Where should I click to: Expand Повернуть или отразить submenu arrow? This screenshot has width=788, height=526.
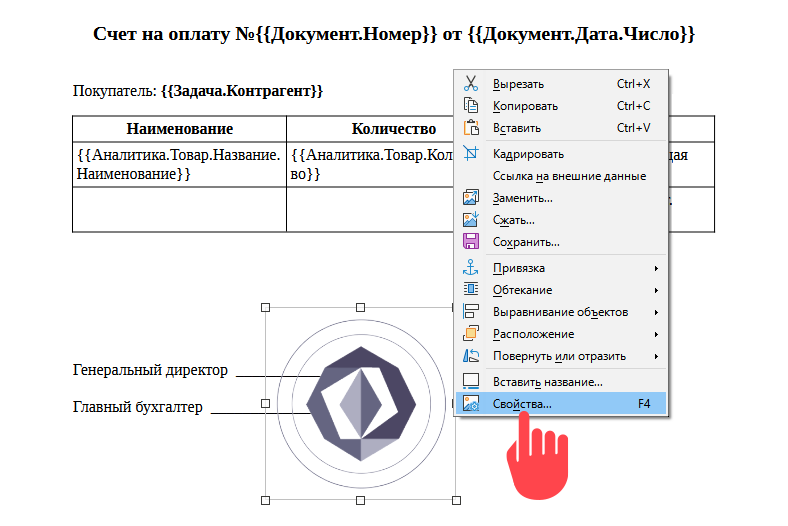pyautogui.click(x=656, y=357)
